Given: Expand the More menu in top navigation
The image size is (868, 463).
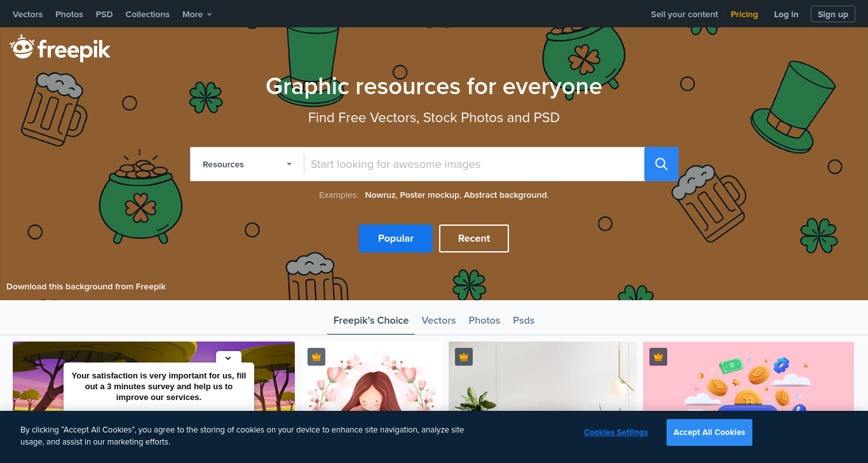Looking at the screenshot, I should coord(197,14).
